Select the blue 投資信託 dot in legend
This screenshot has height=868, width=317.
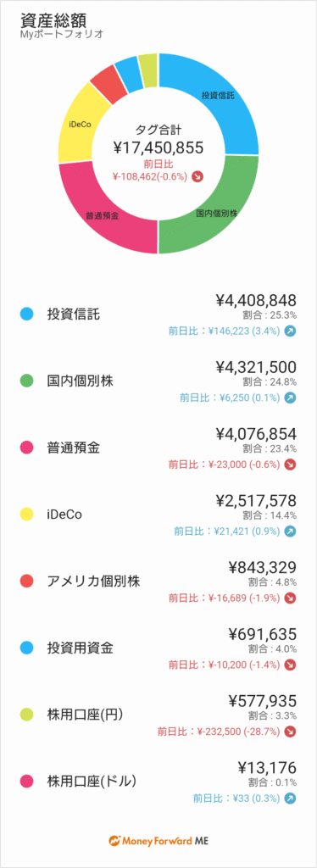pyautogui.click(x=26, y=314)
